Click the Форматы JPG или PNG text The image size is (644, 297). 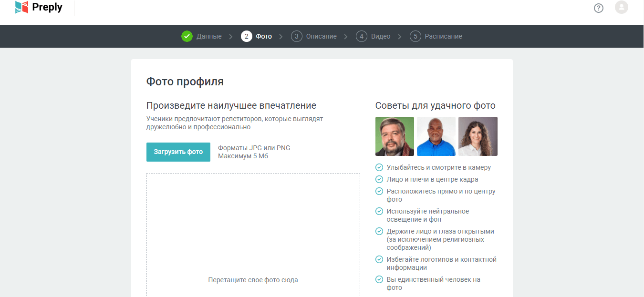tap(254, 148)
